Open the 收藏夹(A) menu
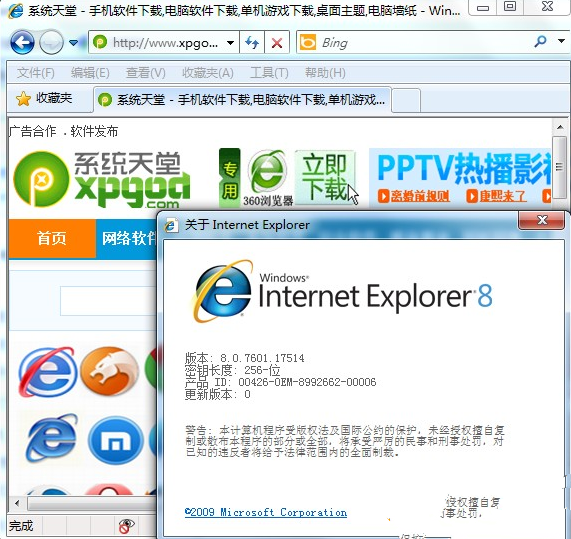 (x=208, y=73)
